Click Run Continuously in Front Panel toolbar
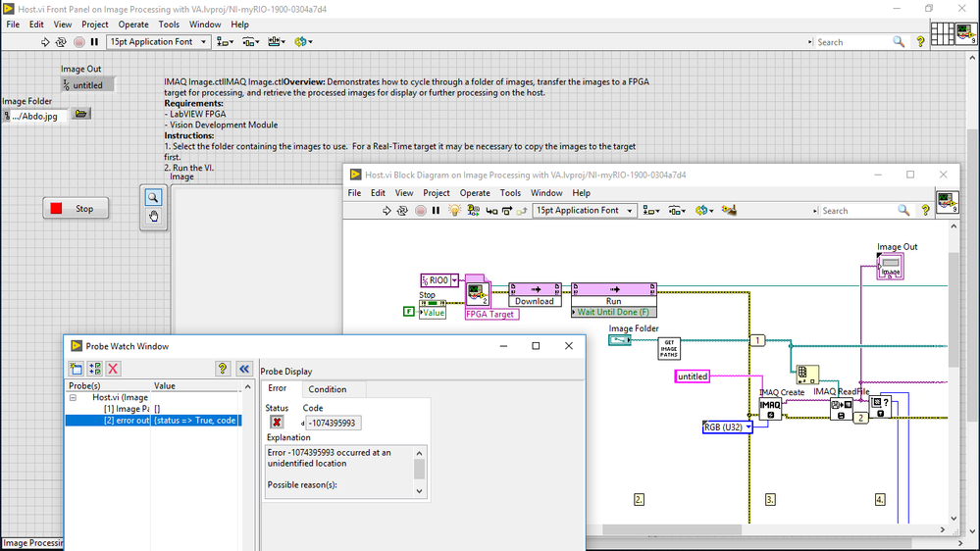The height and width of the screenshot is (551, 980). coord(61,42)
